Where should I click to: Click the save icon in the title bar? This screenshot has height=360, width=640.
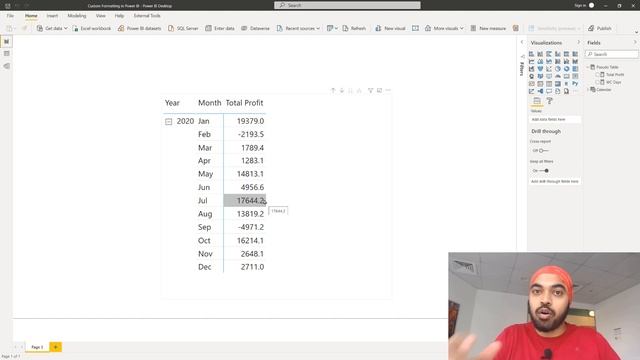click(8, 6)
